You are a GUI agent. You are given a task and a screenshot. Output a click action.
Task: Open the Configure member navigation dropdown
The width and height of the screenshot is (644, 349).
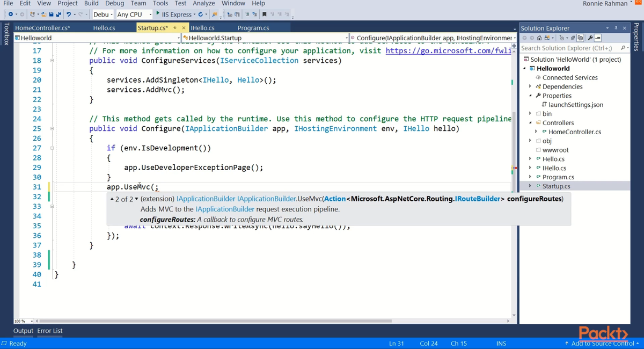point(434,38)
